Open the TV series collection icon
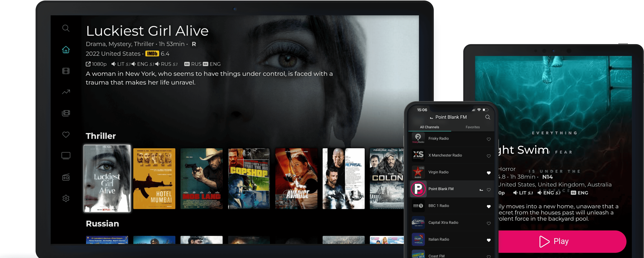The height and width of the screenshot is (258, 644). (66, 113)
